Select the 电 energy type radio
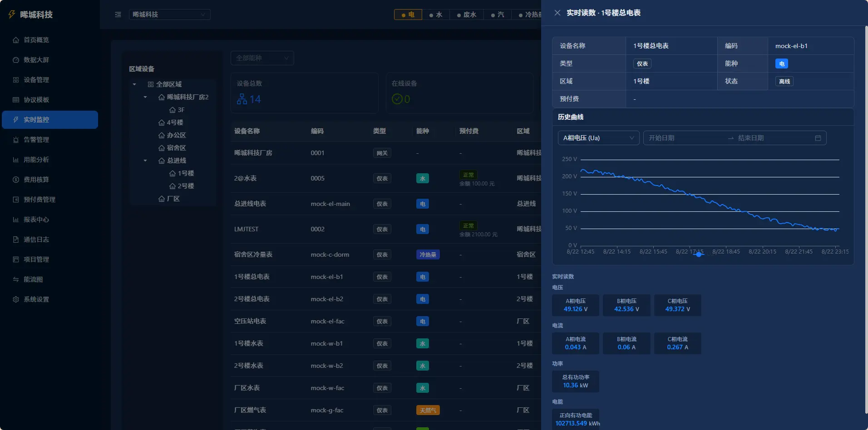 pyautogui.click(x=408, y=15)
